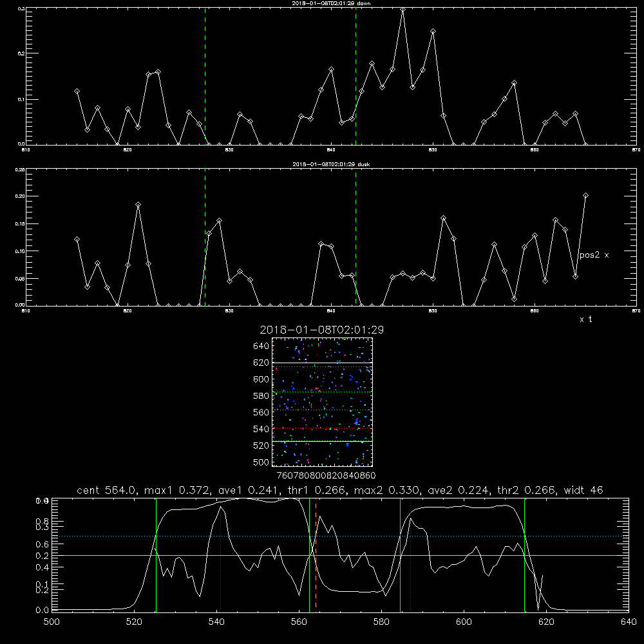The width and height of the screenshot is (644, 644).
Task: Click the '600' label on bottom plot x-axis
Action: (464, 622)
